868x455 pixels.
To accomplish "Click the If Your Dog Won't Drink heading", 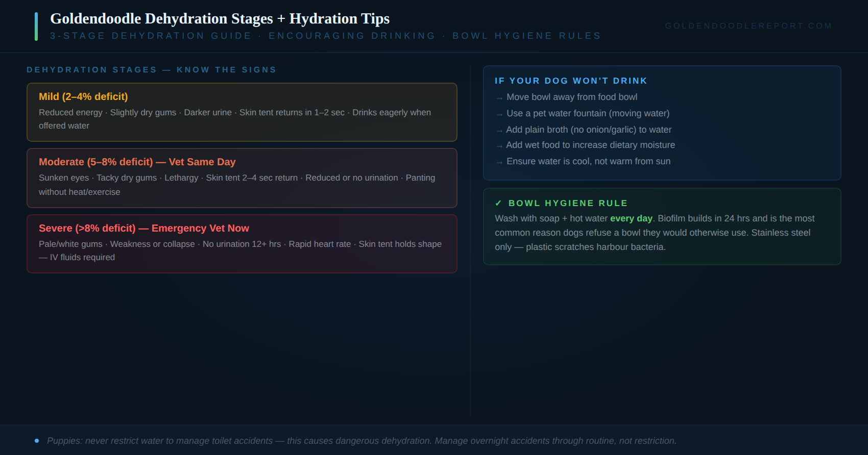I will coord(571,81).
